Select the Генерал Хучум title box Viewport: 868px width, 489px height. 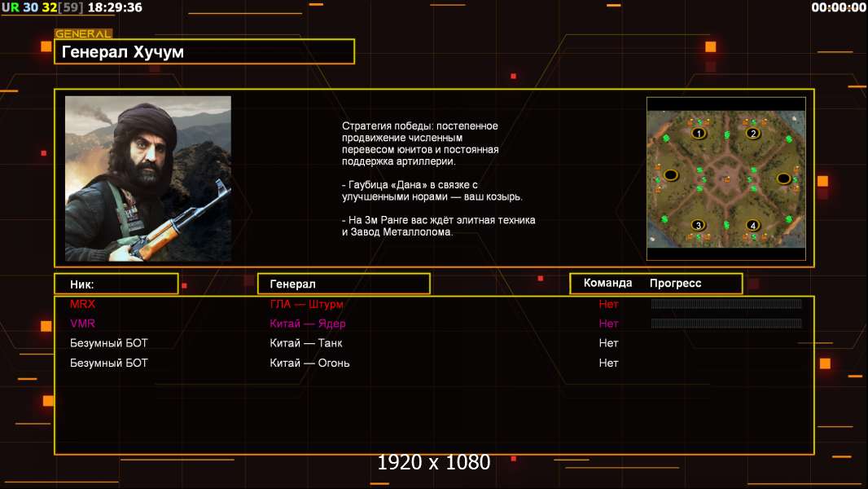pos(204,51)
